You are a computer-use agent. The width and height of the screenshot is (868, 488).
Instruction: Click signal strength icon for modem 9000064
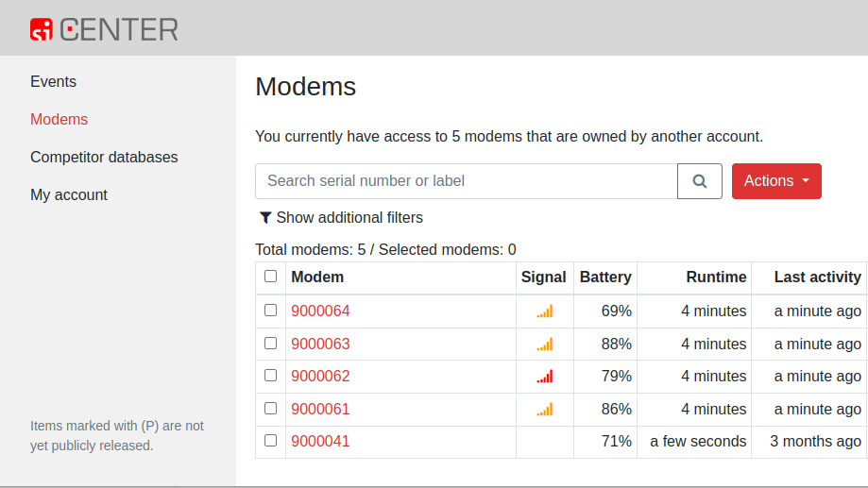point(545,311)
